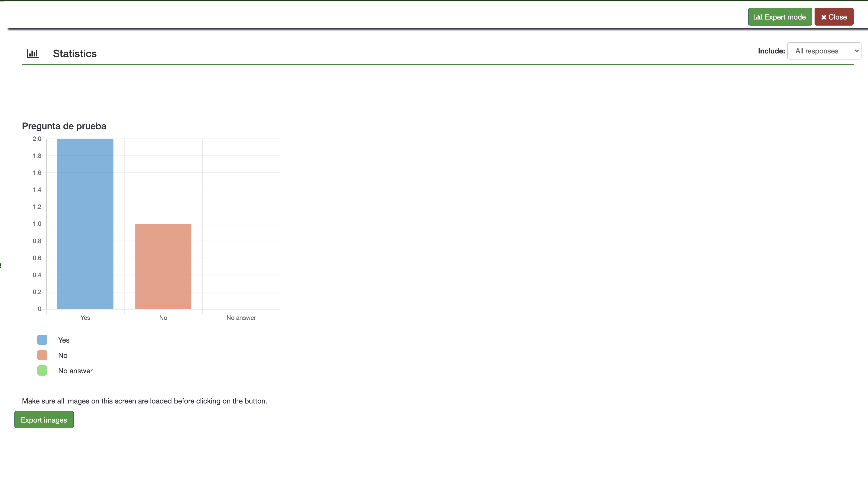The width and height of the screenshot is (868, 496).
Task: Click the green No answer legend swatch
Action: (42, 370)
